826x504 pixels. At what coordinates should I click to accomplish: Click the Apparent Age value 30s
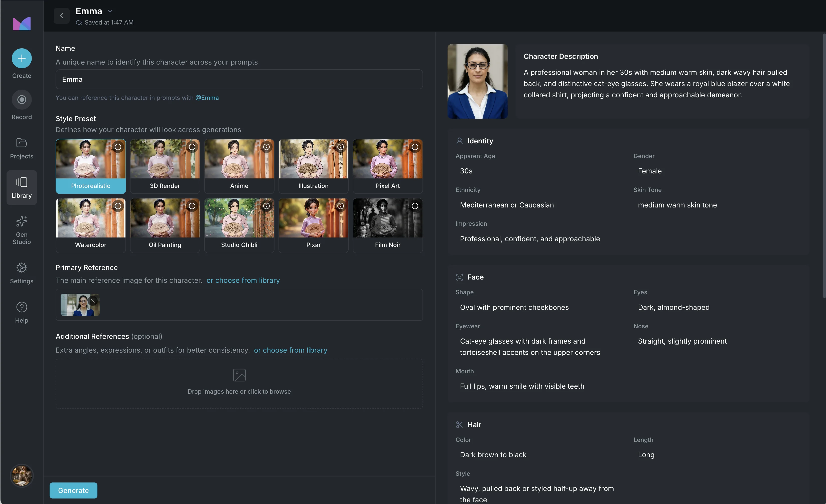[466, 171]
